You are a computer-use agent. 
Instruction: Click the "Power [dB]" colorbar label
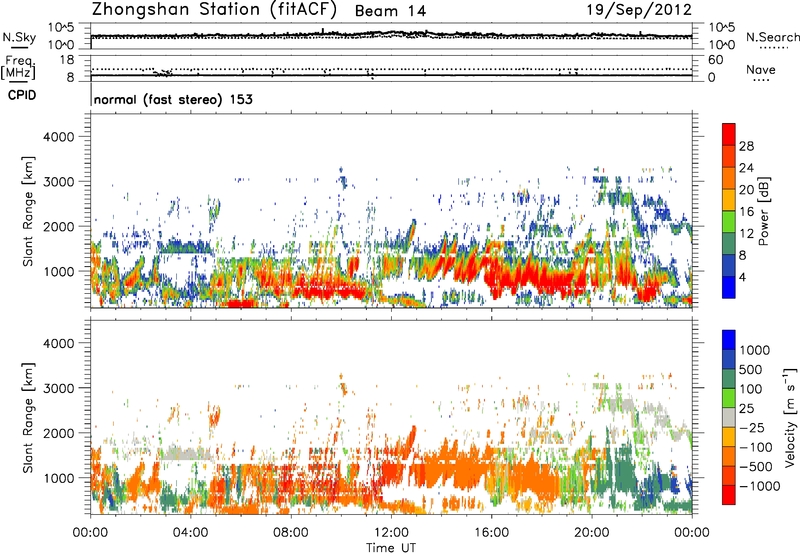[763, 211]
